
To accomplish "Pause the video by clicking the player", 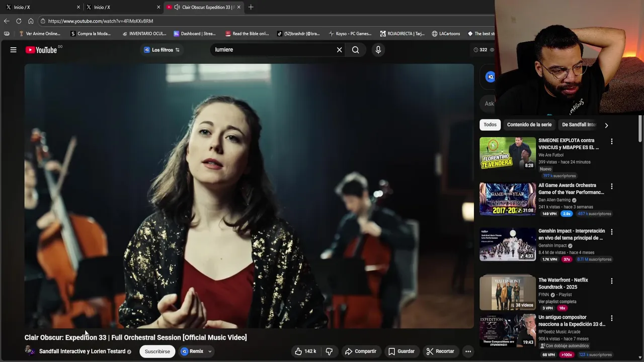I will [249, 196].
